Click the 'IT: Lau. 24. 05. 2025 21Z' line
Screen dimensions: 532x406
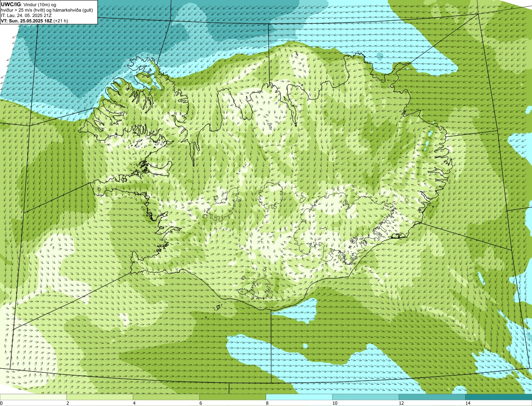coord(27,15)
